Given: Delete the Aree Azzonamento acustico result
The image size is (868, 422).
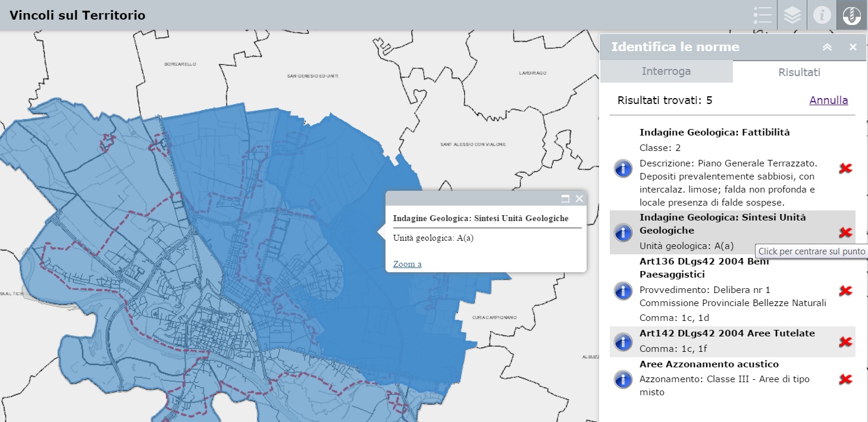Looking at the screenshot, I should point(845,379).
